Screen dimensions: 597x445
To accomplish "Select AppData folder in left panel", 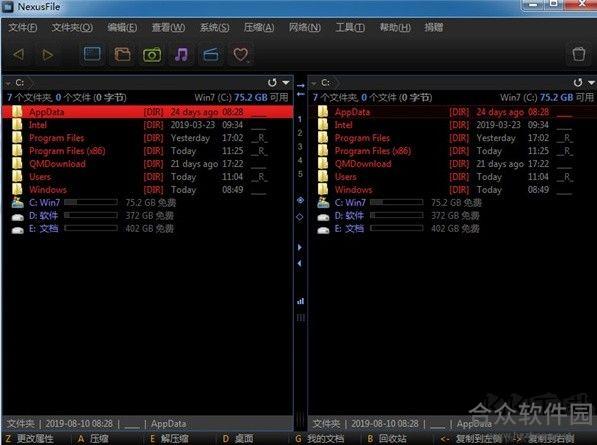I will [x=147, y=112].
